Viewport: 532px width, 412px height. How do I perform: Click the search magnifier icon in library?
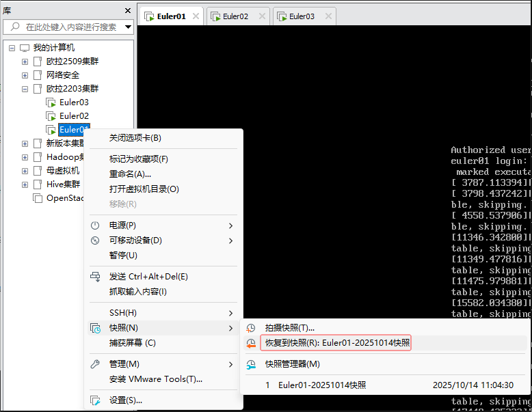pos(15,27)
